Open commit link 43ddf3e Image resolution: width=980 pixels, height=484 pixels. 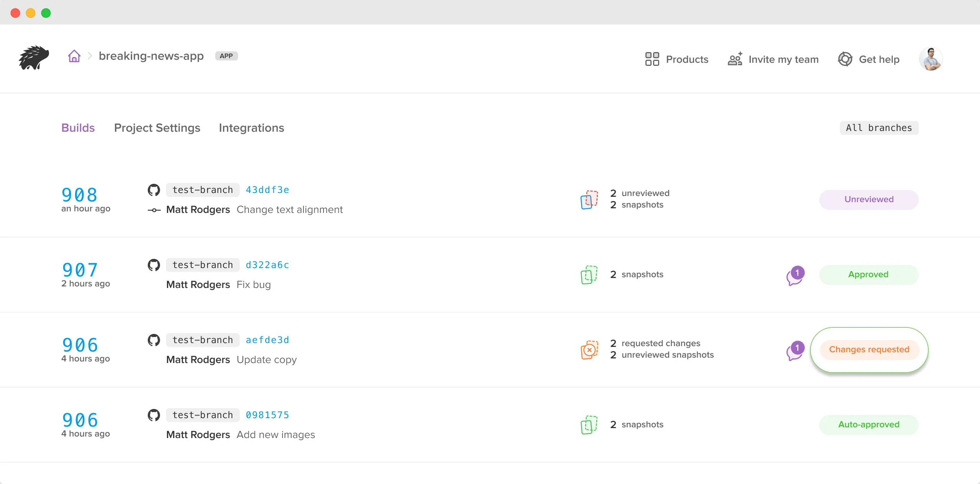pos(267,190)
